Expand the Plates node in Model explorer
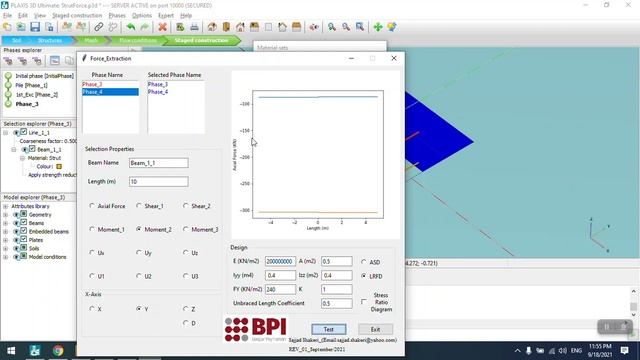The height and width of the screenshot is (360, 640). pos(5,240)
